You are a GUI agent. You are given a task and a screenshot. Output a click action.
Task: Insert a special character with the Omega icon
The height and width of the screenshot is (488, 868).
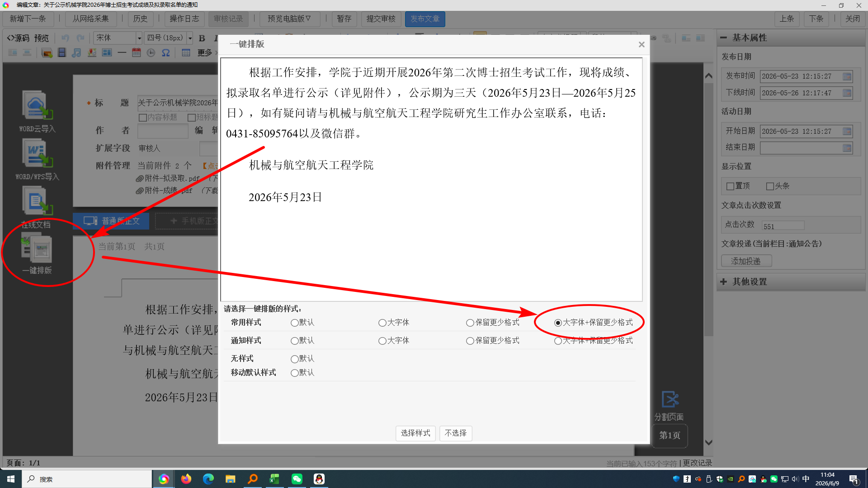(x=166, y=53)
